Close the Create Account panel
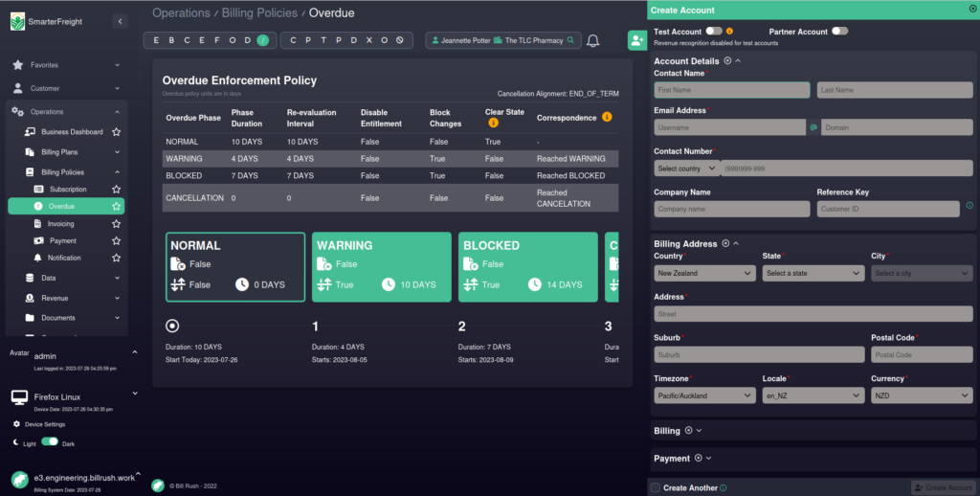The width and height of the screenshot is (980, 496). pos(972,10)
